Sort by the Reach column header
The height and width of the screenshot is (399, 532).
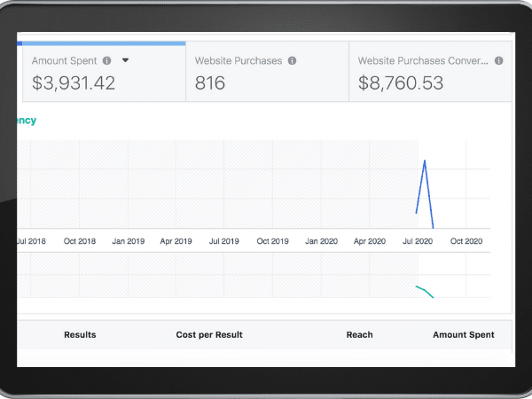coord(359,335)
